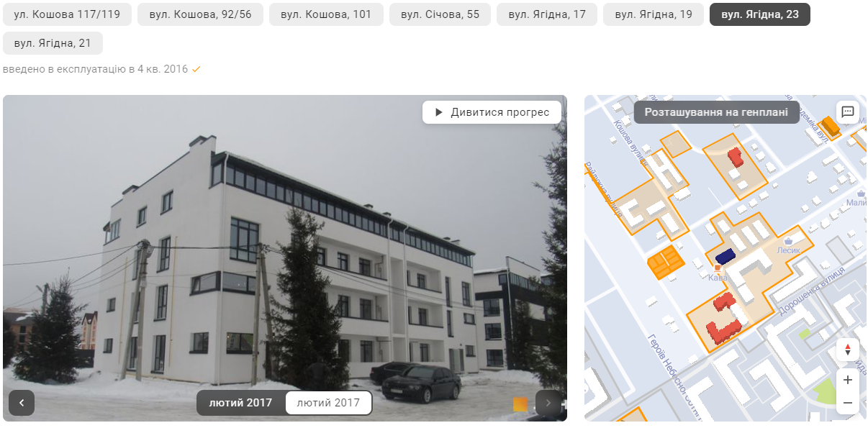Click the orange square icon on photo
Screen dimensions: 868x428
pos(520,404)
